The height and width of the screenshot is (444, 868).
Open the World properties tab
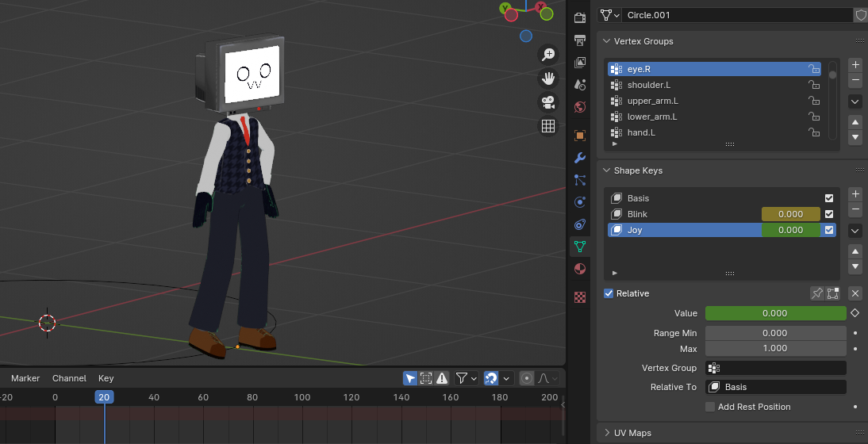coord(579,107)
